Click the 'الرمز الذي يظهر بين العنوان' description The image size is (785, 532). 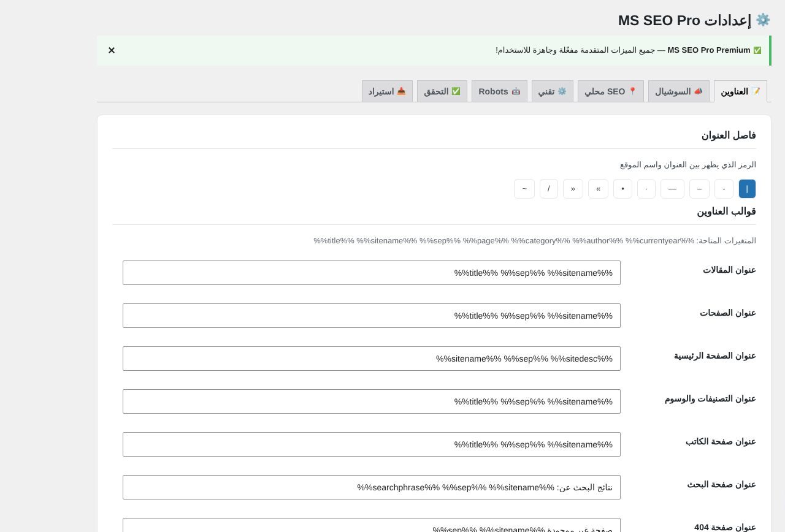click(x=688, y=165)
